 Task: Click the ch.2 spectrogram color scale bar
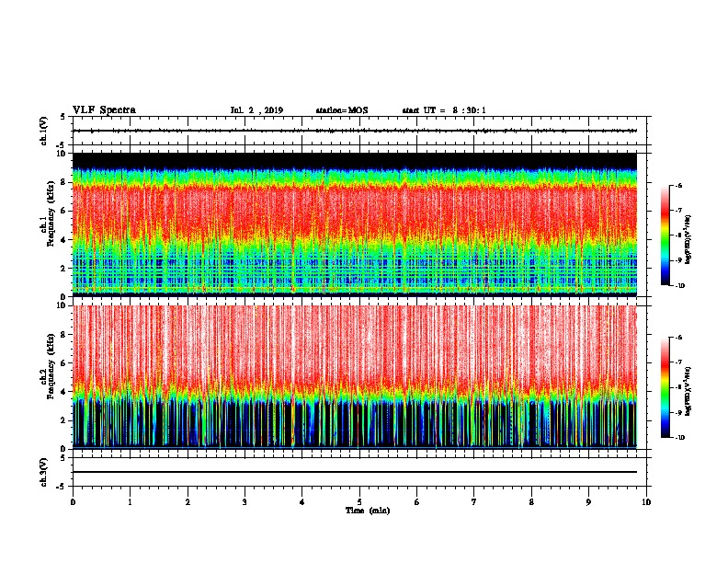(x=665, y=387)
